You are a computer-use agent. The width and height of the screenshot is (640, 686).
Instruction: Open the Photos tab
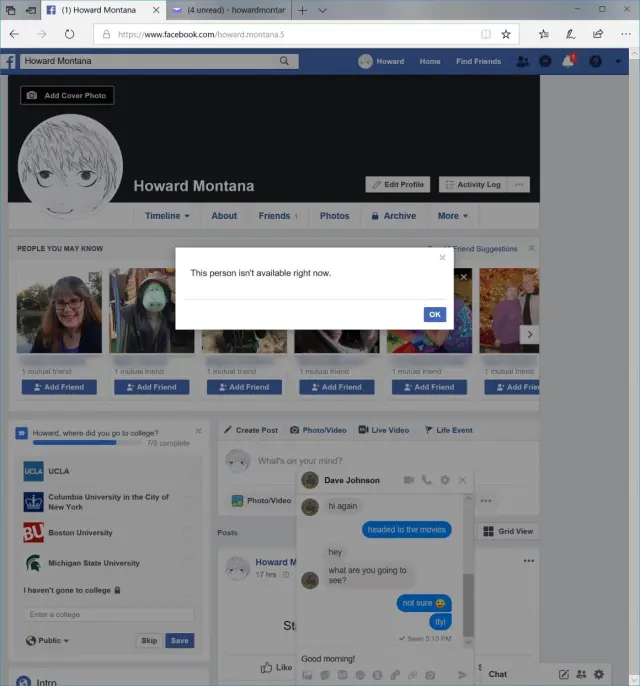(334, 216)
